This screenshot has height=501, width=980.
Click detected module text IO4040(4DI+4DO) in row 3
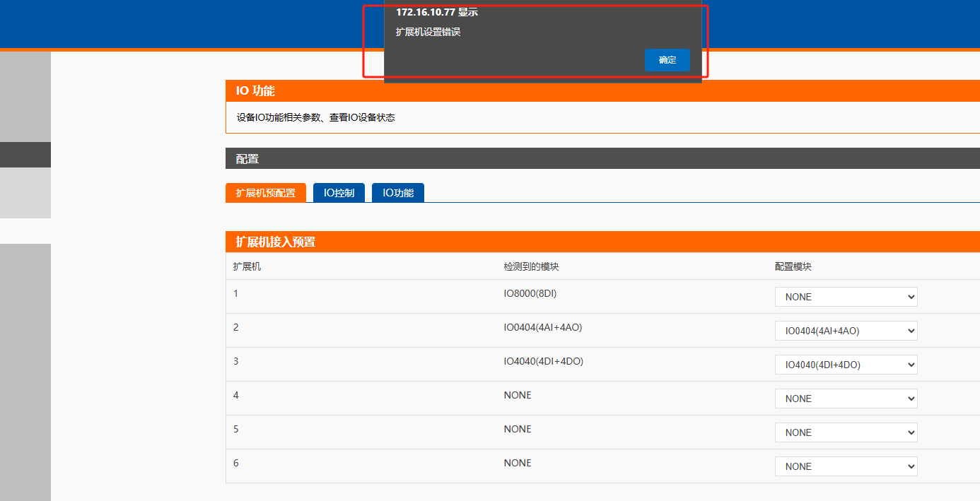pos(543,361)
